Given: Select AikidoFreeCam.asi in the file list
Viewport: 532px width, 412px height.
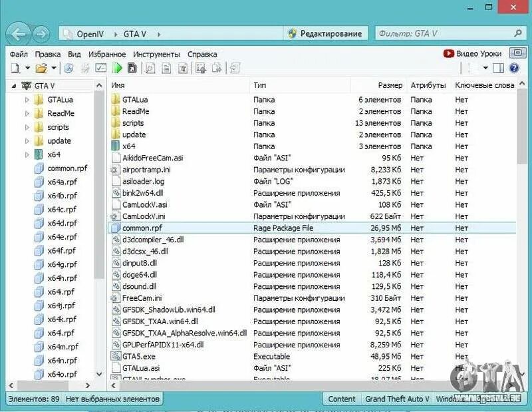Looking at the screenshot, I should tap(152, 158).
